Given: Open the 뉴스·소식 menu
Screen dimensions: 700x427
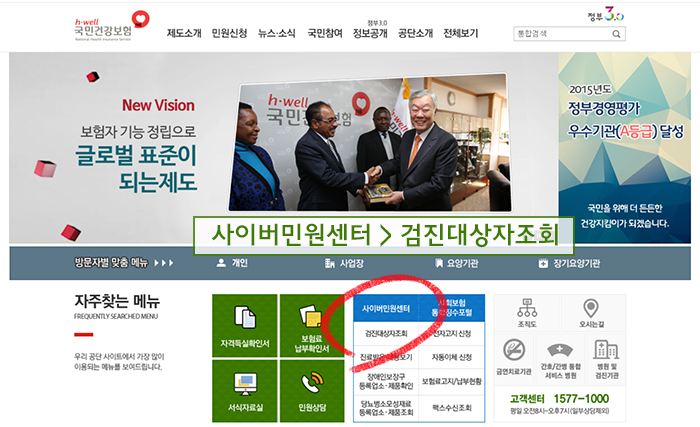Looking at the screenshot, I should [277, 33].
